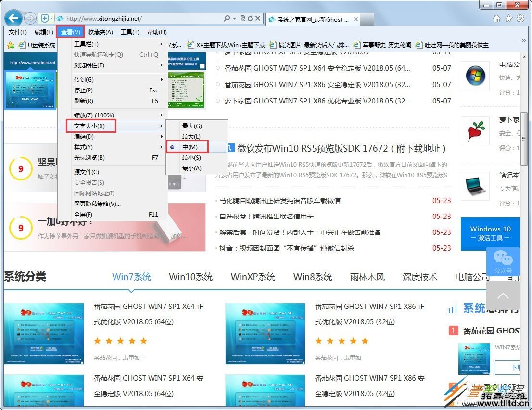Open the 帮助(H) menu
This screenshot has height=410, width=532.
[x=156, y=32]
